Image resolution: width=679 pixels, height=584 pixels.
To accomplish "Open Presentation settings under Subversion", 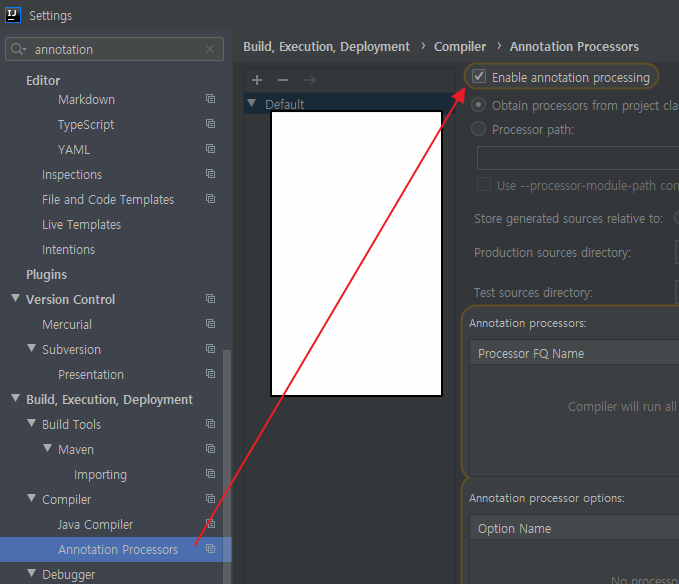I will click(91, 375).
